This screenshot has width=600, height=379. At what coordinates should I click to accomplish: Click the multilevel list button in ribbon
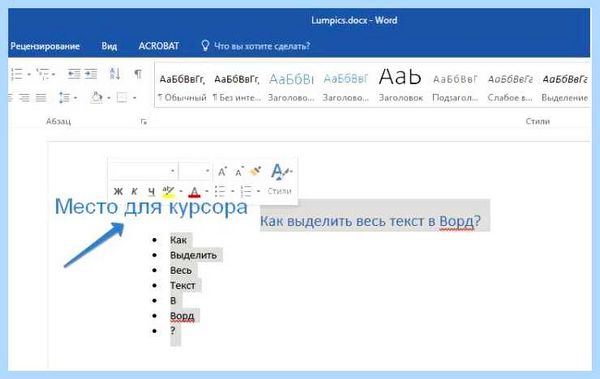pos(43,74)
